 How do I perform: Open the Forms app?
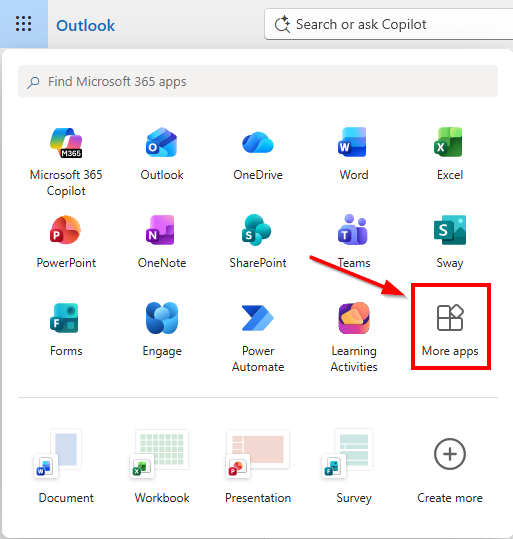click(66, 330)
